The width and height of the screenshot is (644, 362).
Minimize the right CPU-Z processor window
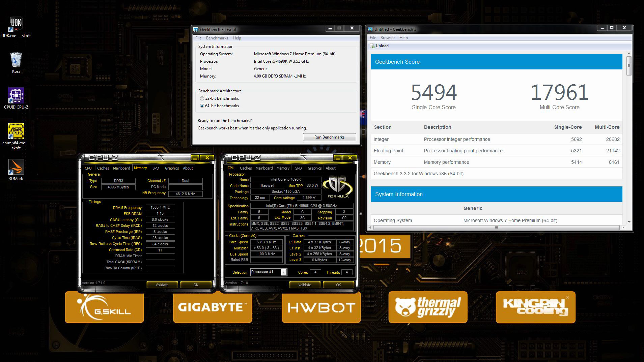338,158
